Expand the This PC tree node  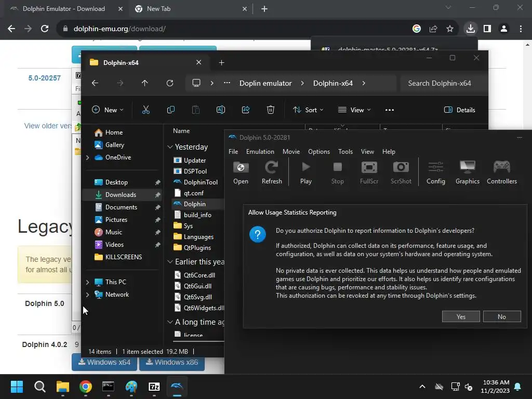coord(87,282)
